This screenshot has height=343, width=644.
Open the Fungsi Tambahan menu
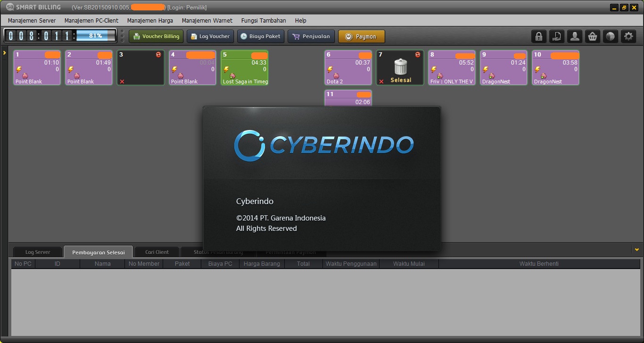click(264, 21)
